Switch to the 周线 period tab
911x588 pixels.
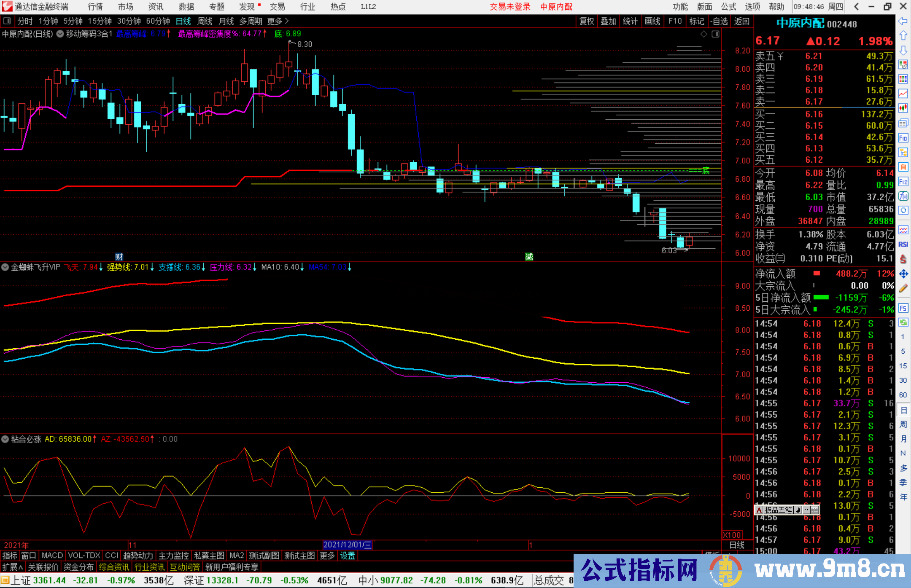coord(205,21)
